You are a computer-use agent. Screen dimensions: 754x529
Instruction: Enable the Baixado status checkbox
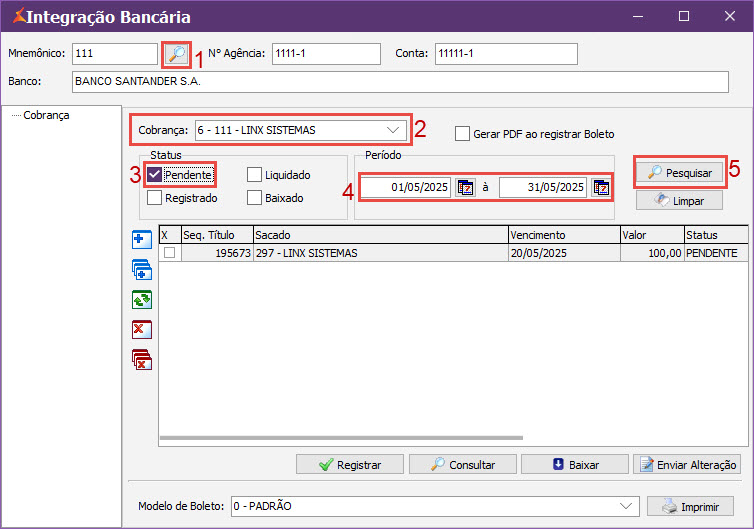(x=254, y=198)
